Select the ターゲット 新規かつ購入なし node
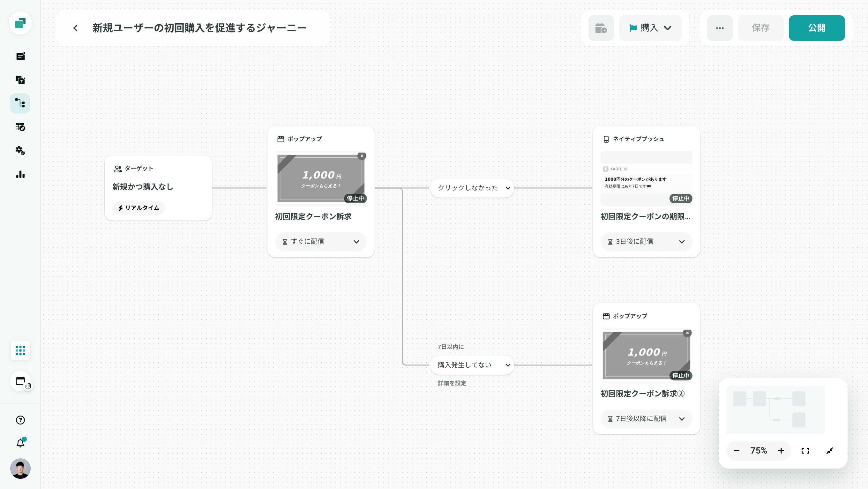The width and height of the screenshot is (868, 489). tap(158, 187)
